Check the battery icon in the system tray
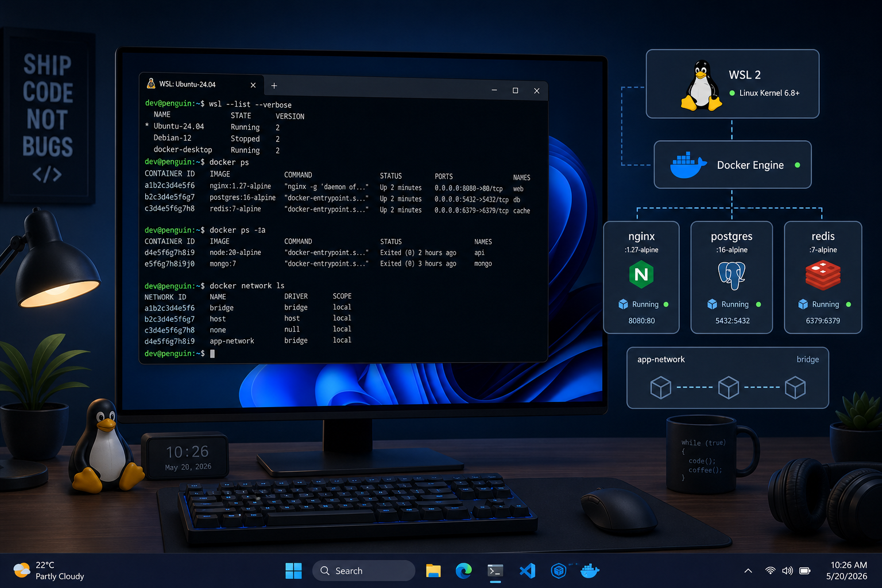The image size is (882, 588). point(805,571)
